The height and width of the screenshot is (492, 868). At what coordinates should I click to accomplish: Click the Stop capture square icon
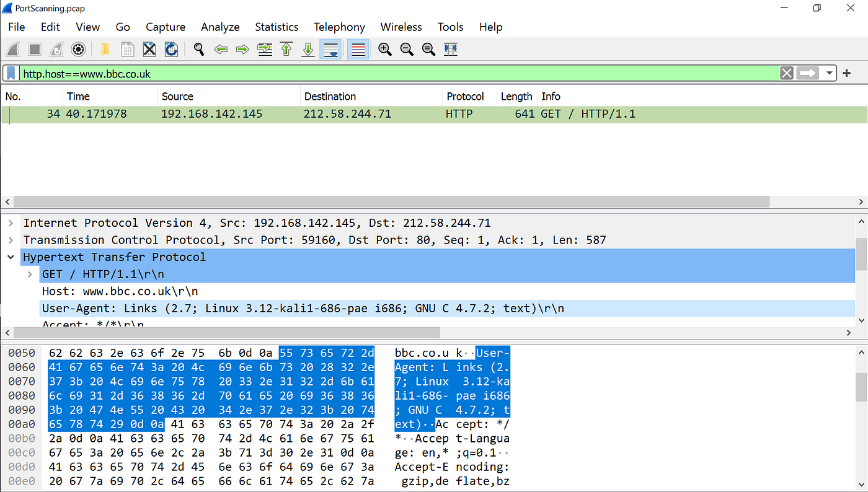tap(35, 50)
